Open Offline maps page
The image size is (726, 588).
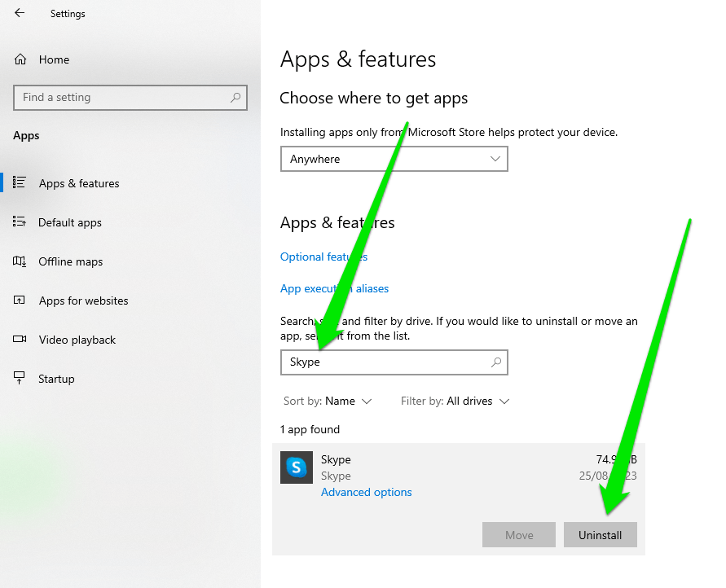pyautogui.click(x=70, y=261)
